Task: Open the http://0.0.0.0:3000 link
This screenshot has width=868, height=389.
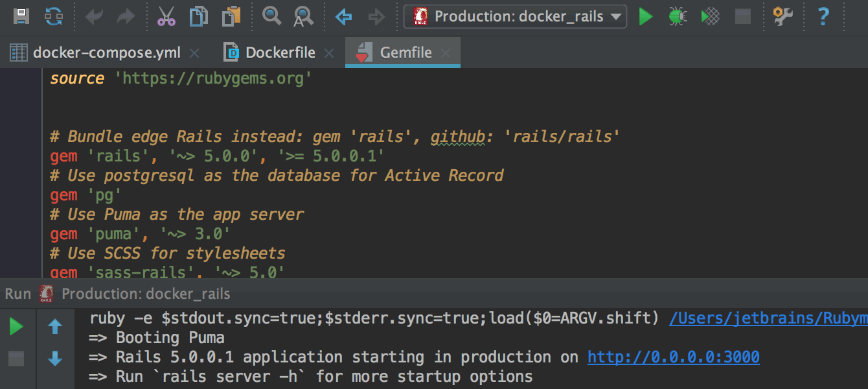Action: (673, 357)
